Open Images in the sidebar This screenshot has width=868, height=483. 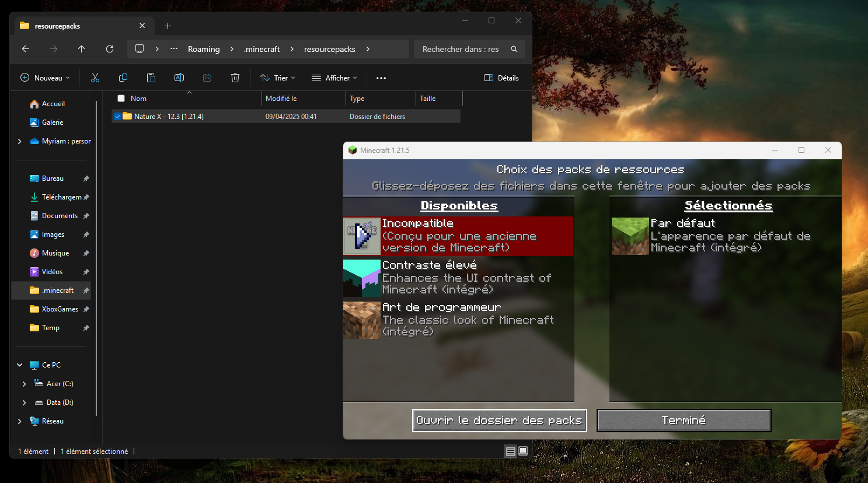pyautogui.click(x=53, y=235)
